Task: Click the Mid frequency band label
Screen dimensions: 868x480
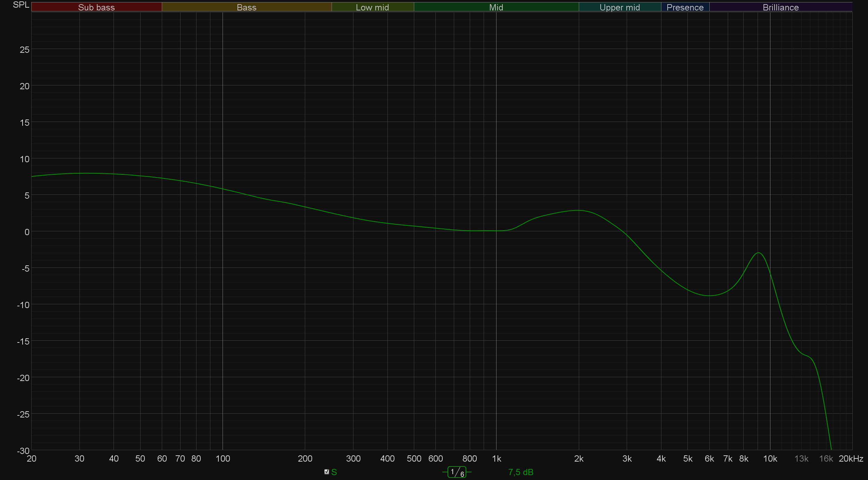Action: 496,7
